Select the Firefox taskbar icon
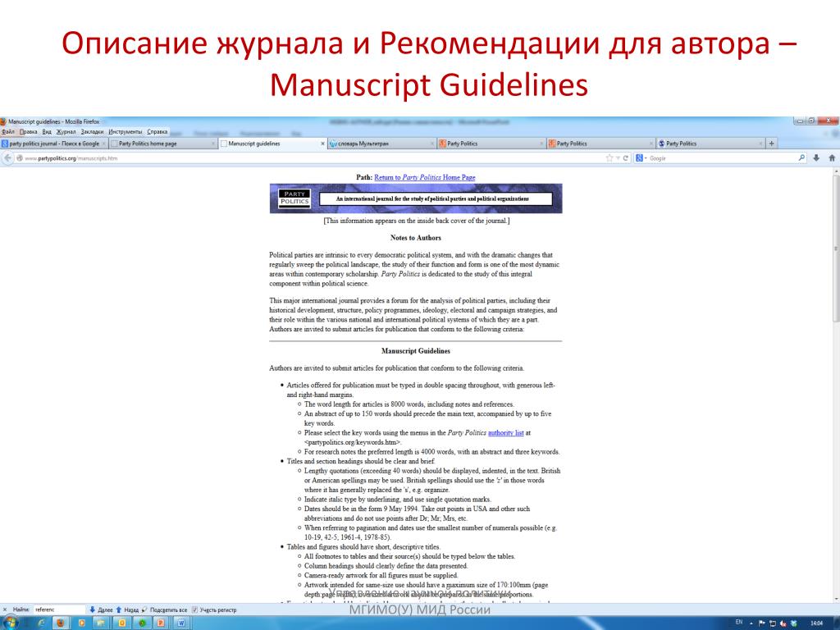 click(x=61, y=623)
